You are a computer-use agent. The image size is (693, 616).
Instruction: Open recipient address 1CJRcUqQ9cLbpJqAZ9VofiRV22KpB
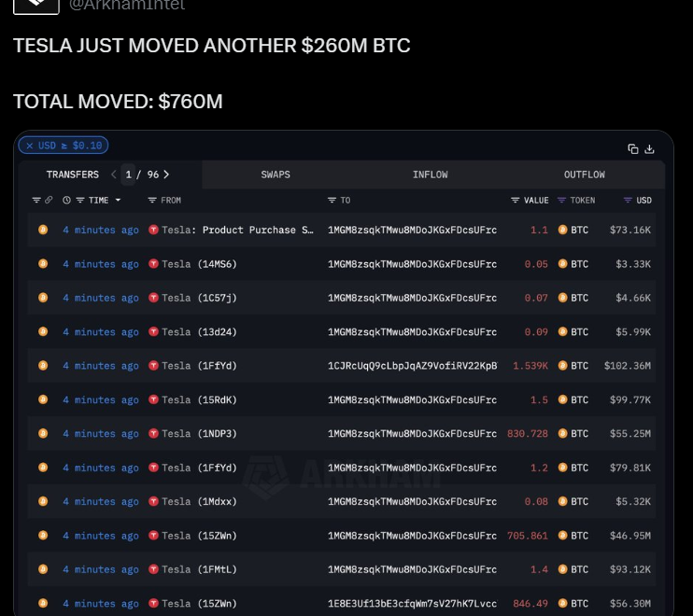coord(413,366)
